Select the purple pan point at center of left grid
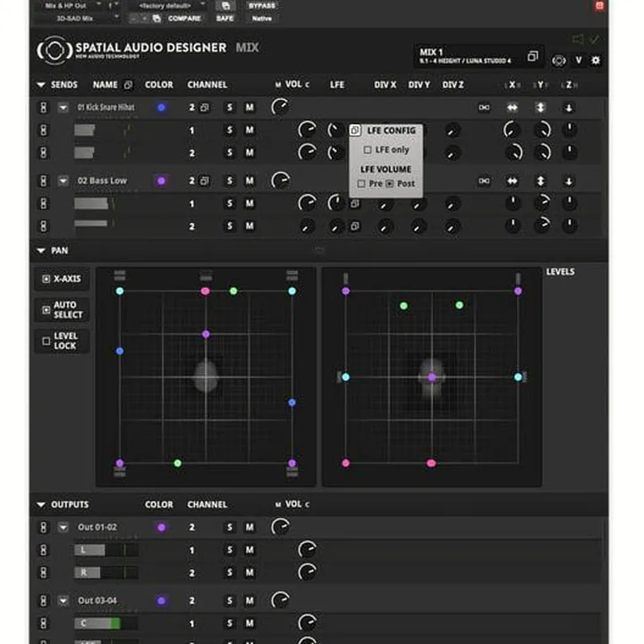 click(x=206, y=335)
